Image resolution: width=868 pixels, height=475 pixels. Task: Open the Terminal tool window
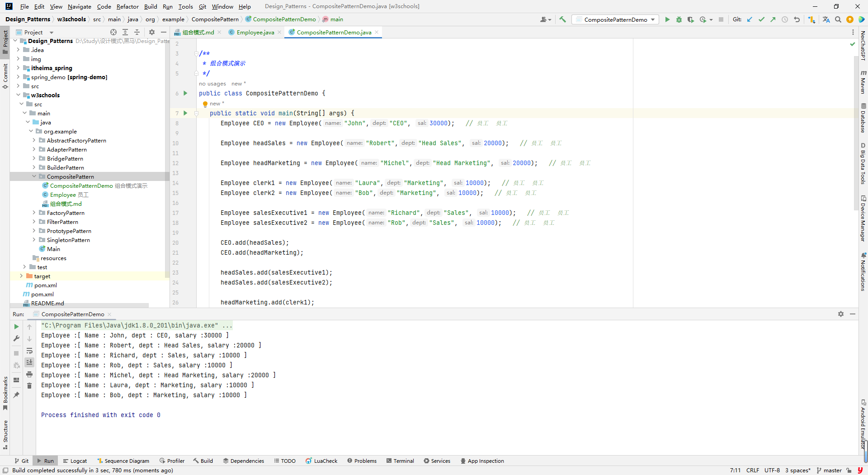400,461
